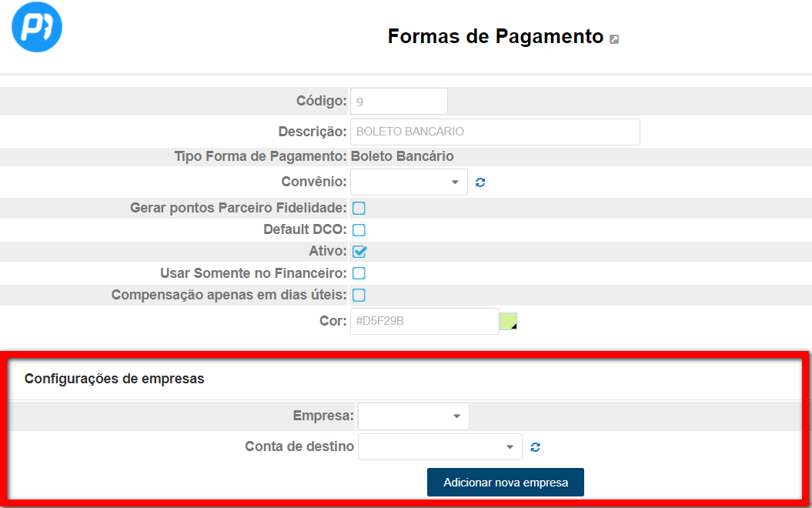Image resolution: width=812 pixels, height=508 pixels.
Task: Open the pop-out icon beside Formas de Pagamento
Action: (x=614, y=39)
